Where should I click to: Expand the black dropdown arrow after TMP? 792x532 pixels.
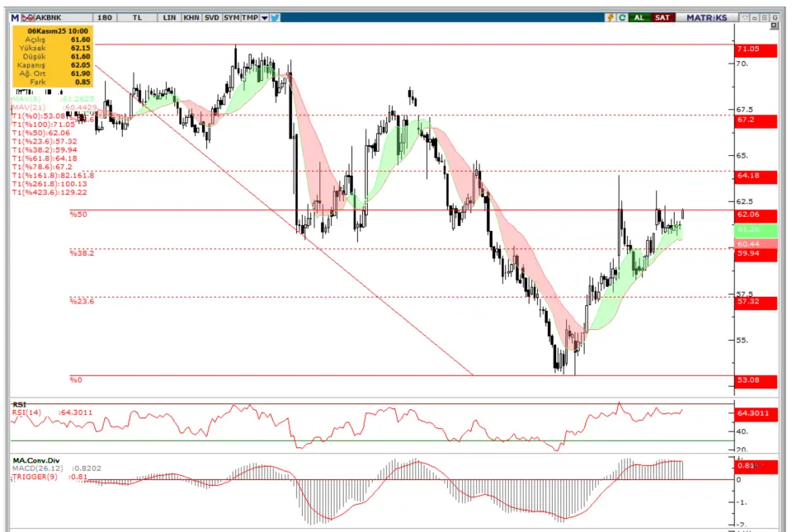point(265,17)
